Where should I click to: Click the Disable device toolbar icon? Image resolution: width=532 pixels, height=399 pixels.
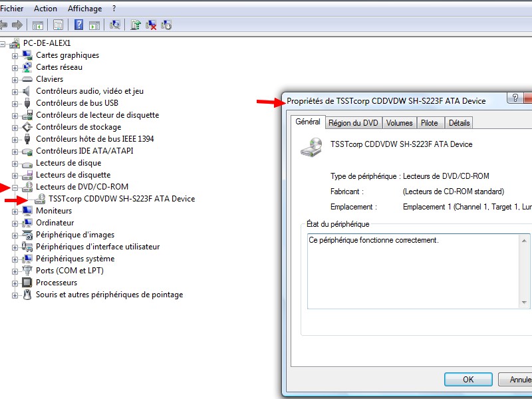coord(166,25)
